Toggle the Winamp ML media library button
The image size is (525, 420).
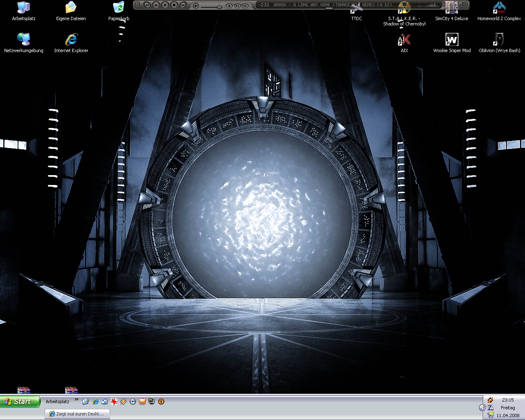coord(245,6)
